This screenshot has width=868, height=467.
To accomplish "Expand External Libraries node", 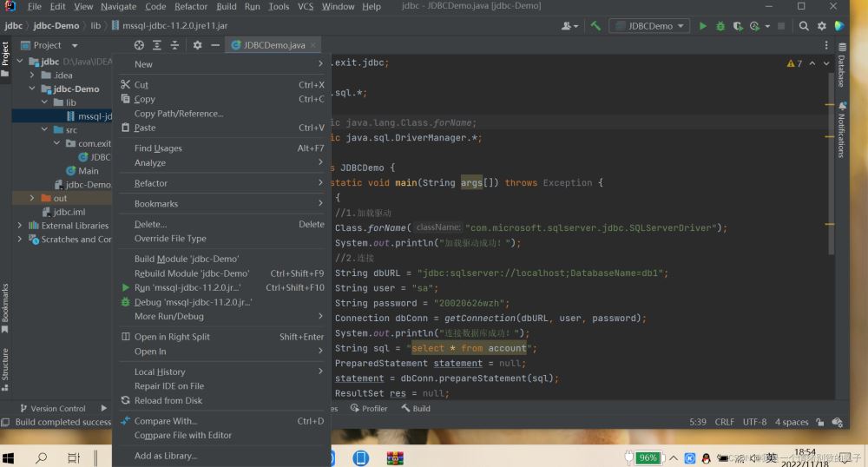I will point(20,226).
